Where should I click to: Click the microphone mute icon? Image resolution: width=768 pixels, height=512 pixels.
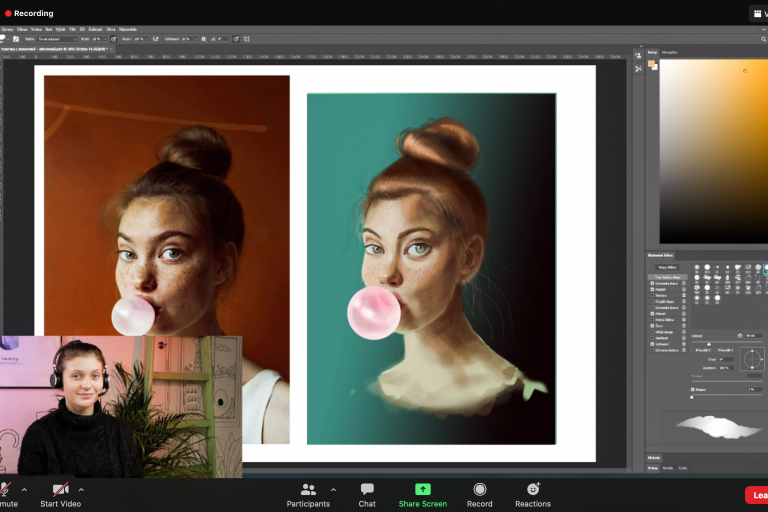pos(5,489)
